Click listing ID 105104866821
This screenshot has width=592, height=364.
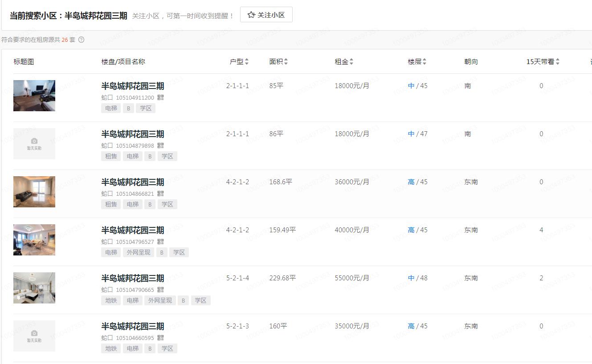pos(135,194)
